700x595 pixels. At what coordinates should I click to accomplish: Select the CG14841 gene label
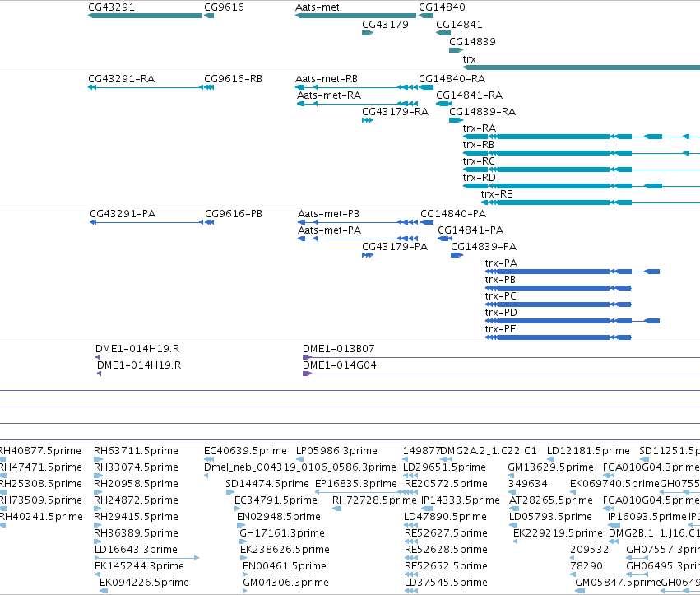pos(459,25)
